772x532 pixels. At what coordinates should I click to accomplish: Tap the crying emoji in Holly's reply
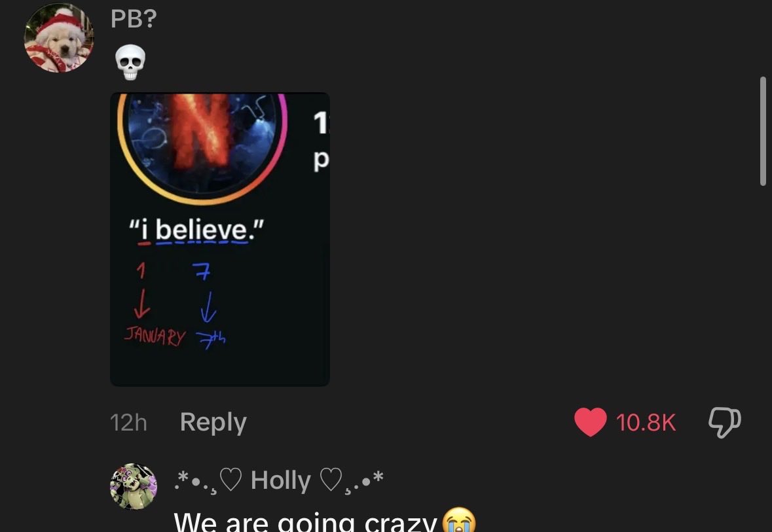pos(459,520)
